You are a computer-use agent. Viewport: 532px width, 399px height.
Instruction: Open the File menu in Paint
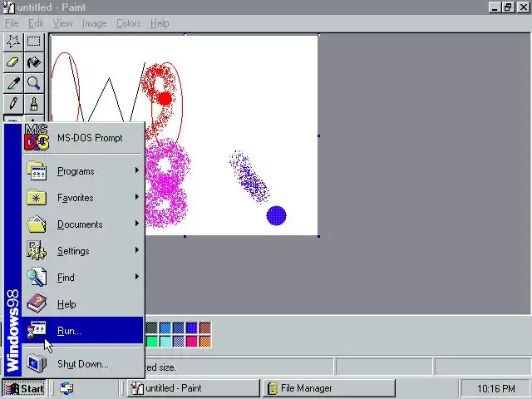pyautogui.click(x=12, y=23)
